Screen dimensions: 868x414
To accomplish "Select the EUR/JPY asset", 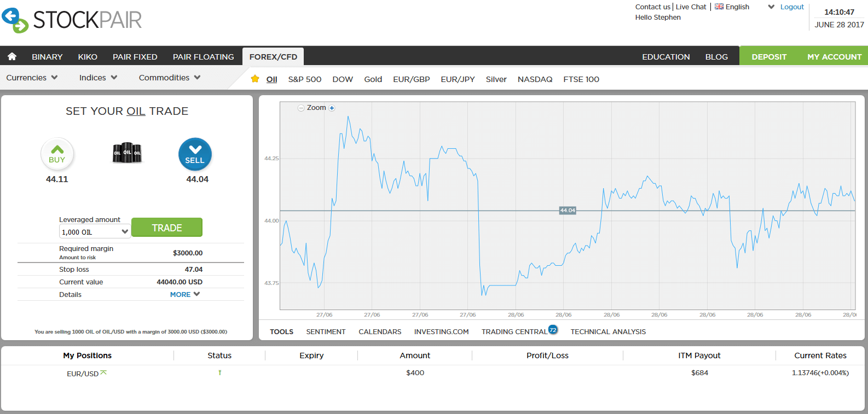I will tap(458, 79).
